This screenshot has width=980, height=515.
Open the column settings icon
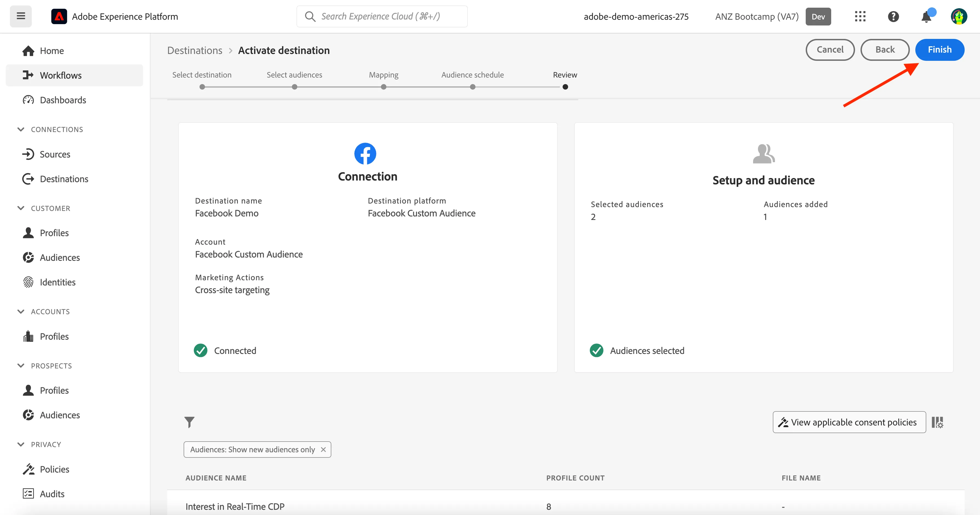[937, 422]
